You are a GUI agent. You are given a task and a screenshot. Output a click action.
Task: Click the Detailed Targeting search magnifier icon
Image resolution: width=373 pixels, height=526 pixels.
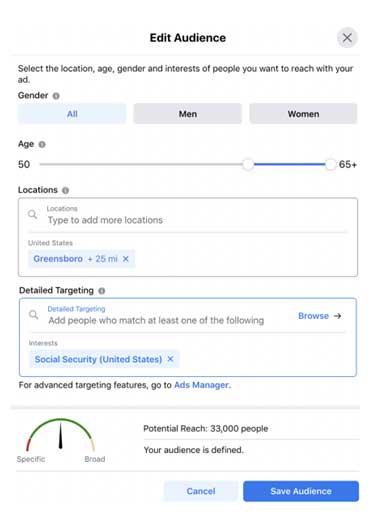click(x=34, y=315)
